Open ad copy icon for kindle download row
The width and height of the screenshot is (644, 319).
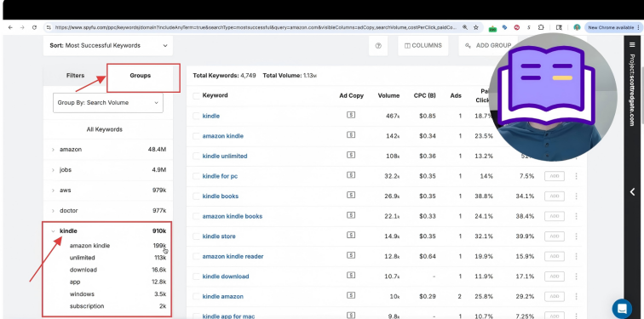(x=351, y=276)
